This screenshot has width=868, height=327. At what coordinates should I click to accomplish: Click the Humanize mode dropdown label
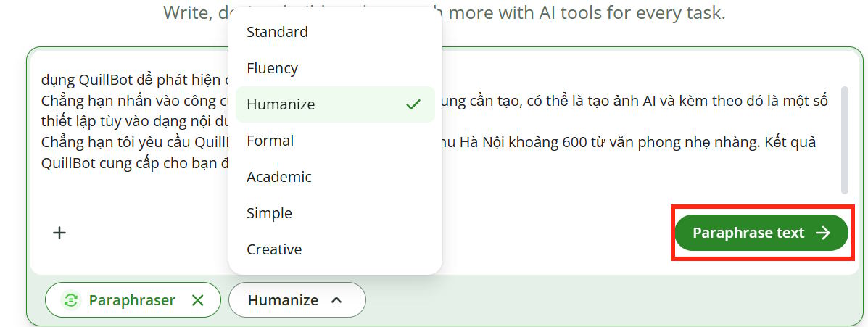[283, 300]
